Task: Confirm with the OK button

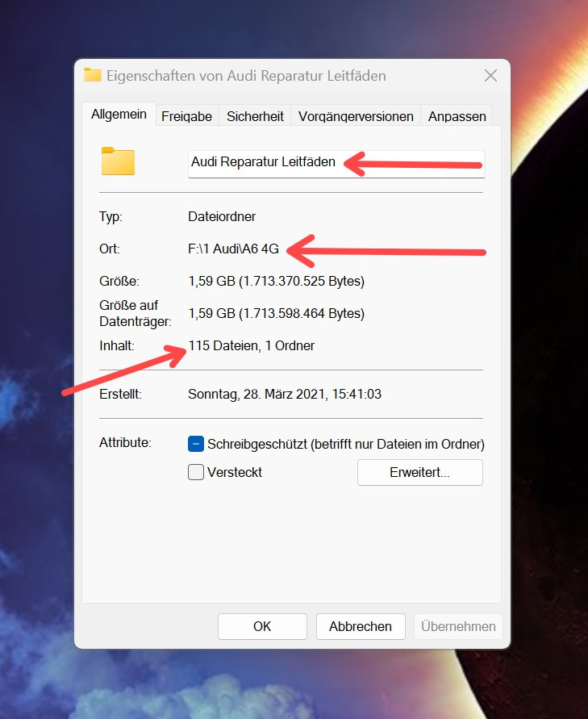Action: [262, 626]
